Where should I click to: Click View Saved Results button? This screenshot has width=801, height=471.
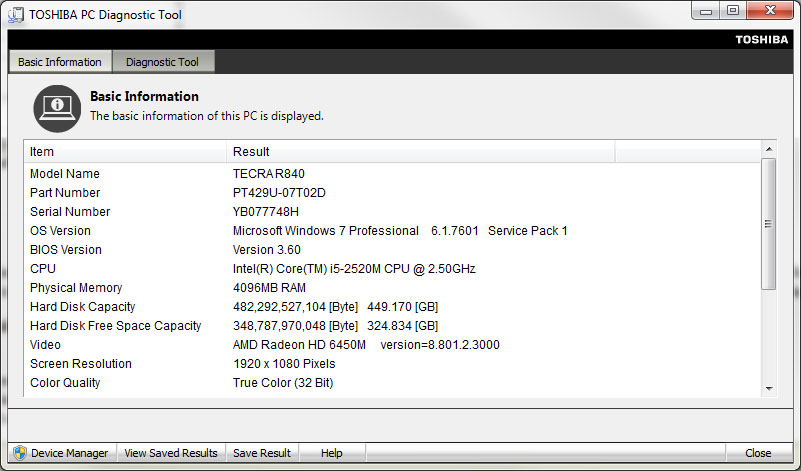(171, 453)
